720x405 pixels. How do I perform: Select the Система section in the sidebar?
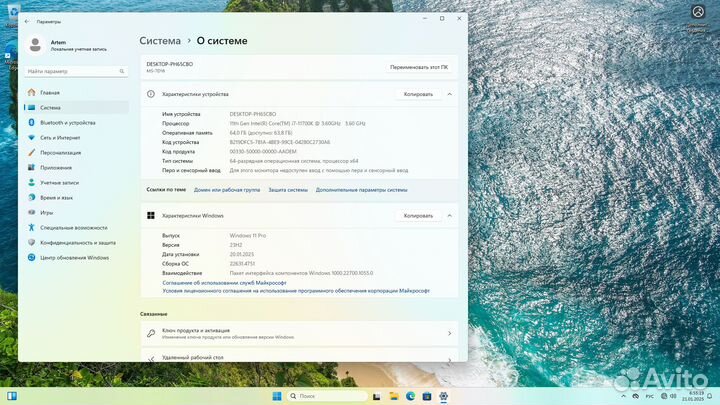[x=76, y=107]
